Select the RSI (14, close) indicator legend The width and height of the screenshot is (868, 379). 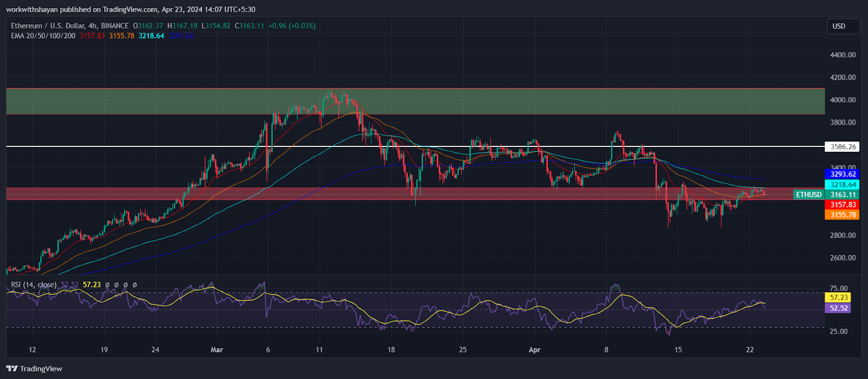34,285
